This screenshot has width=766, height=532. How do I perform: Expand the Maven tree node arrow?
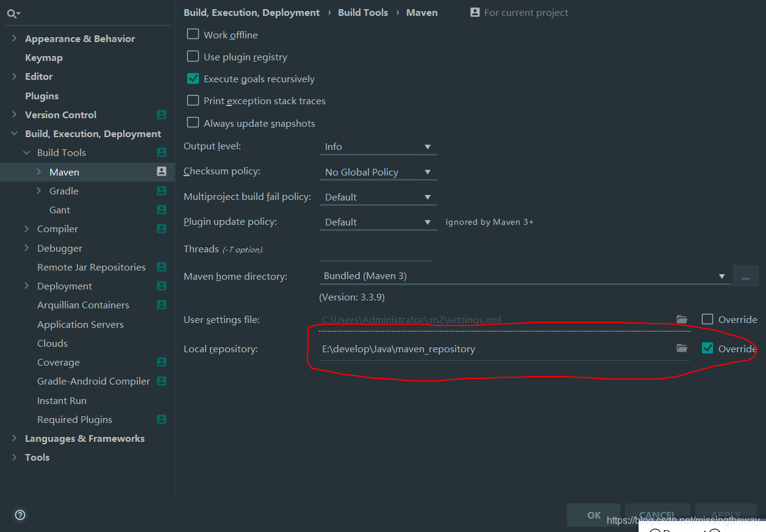39,172
